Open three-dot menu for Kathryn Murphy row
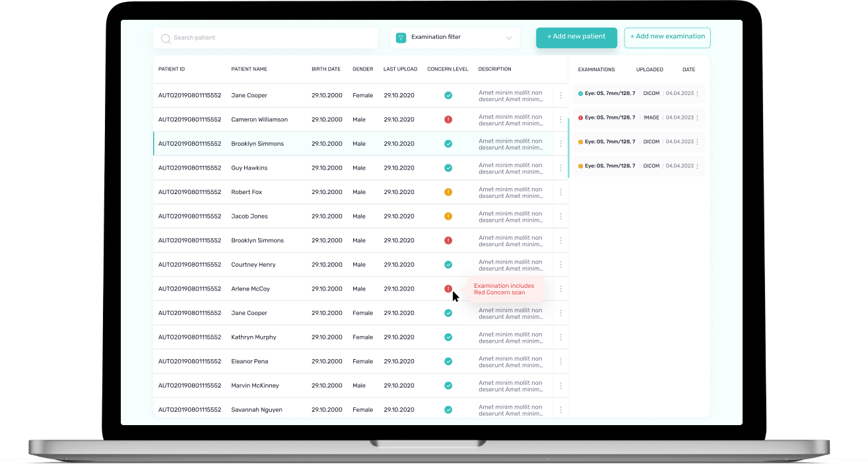868x470 pixels. (560, 337)
